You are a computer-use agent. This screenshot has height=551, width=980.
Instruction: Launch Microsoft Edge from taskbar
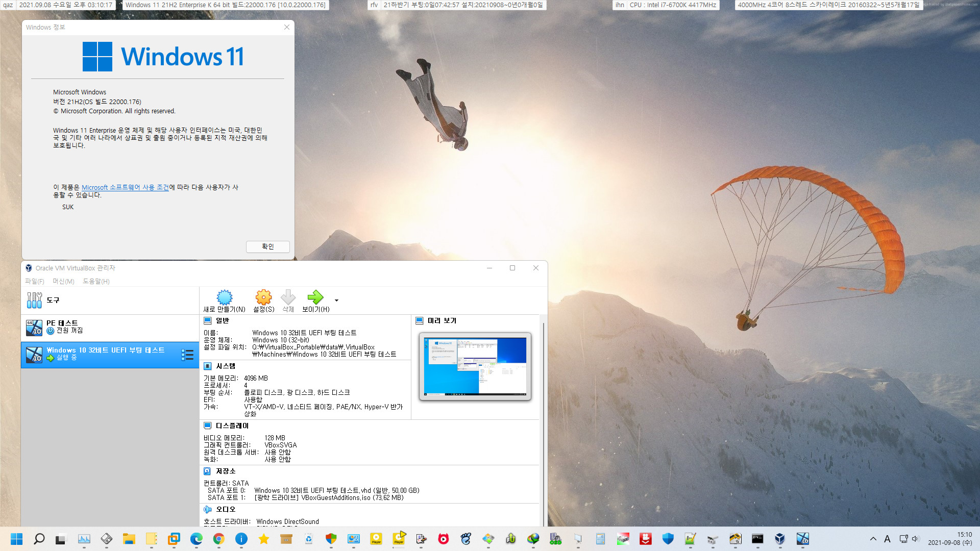click(196, 539)
